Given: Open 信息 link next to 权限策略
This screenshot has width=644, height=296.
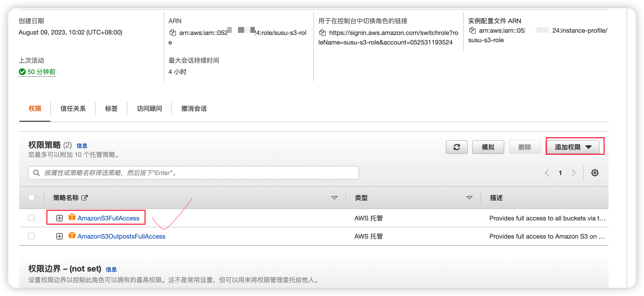Looking at the screenshot, I should click(x=82, y=146).
